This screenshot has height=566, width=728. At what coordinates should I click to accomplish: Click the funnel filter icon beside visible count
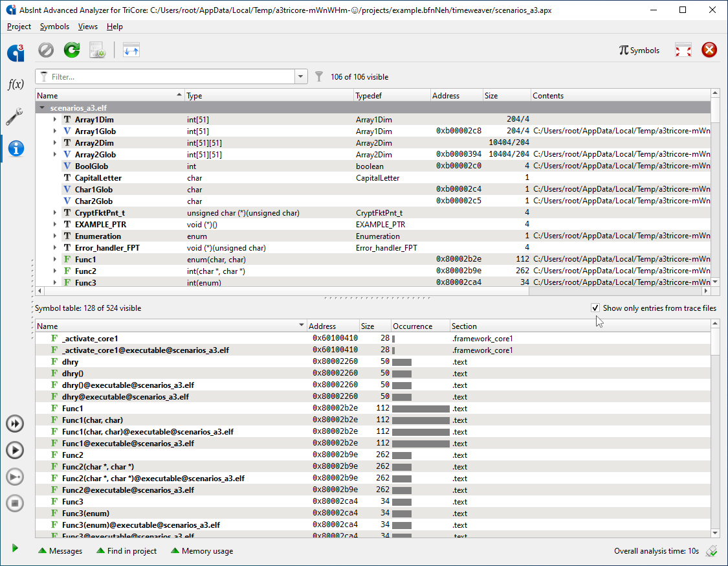click(319, 76)
